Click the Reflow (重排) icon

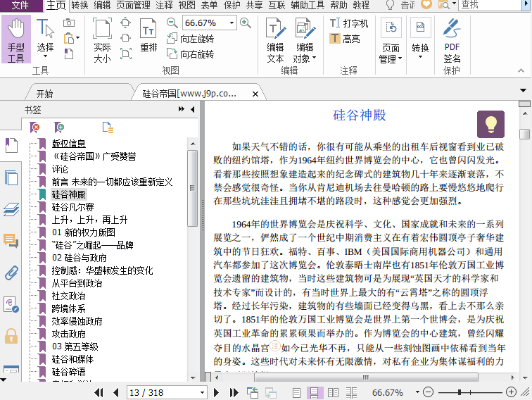(x=148, y=35)
